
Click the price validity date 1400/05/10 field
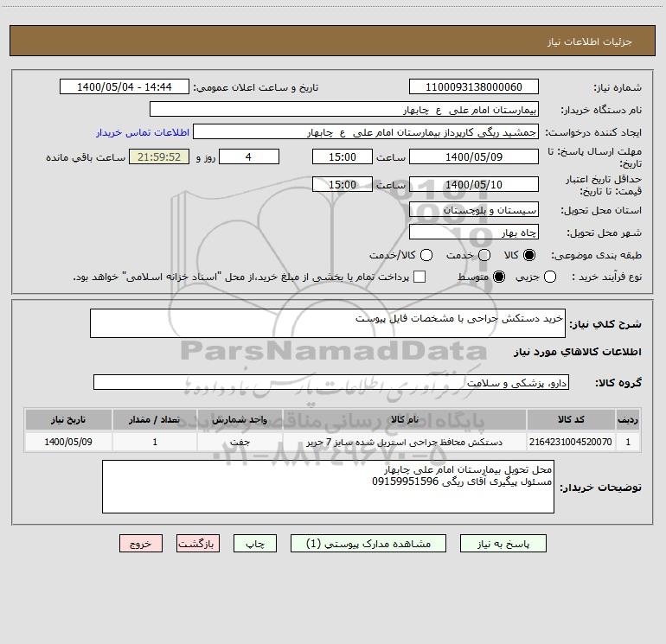(474, 184)
